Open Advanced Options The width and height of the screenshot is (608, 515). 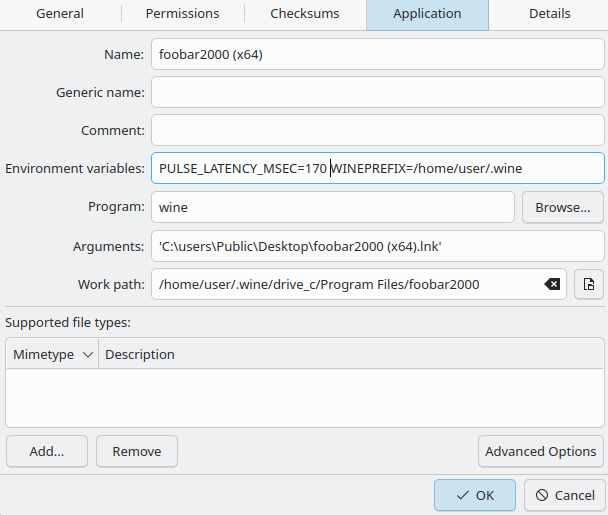(541, 451)
